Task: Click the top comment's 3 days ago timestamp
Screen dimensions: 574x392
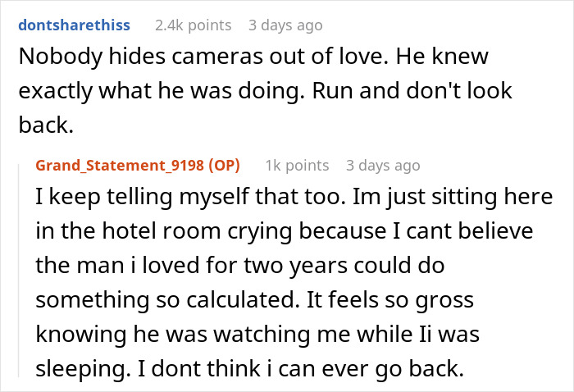Action: [285, 25]
